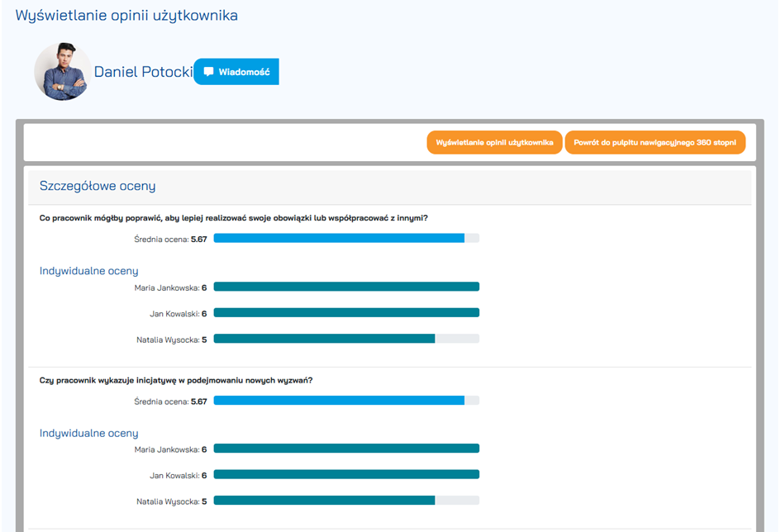This screenshot has height=532, width=781.
Task: Click Natalia Wysocka's rating bar under the improvement question
Action: coord(345,339)
